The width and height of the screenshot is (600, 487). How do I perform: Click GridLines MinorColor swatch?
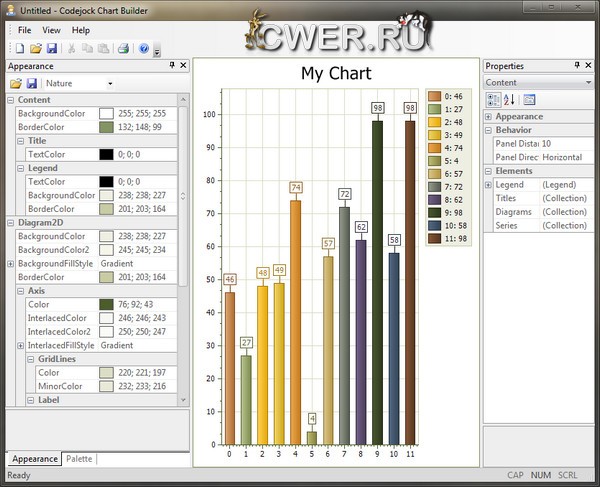pyautogui.click(x=106, y=386)
